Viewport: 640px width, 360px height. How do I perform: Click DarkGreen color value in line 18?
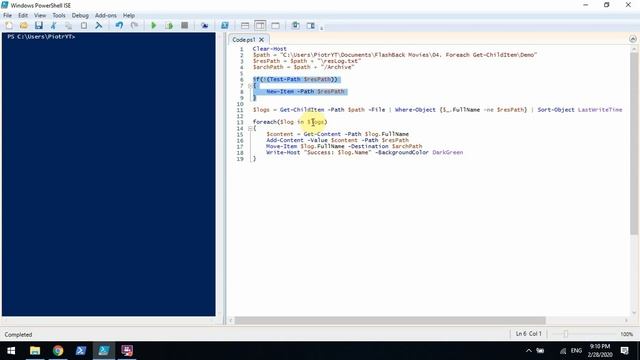(448, 152)
